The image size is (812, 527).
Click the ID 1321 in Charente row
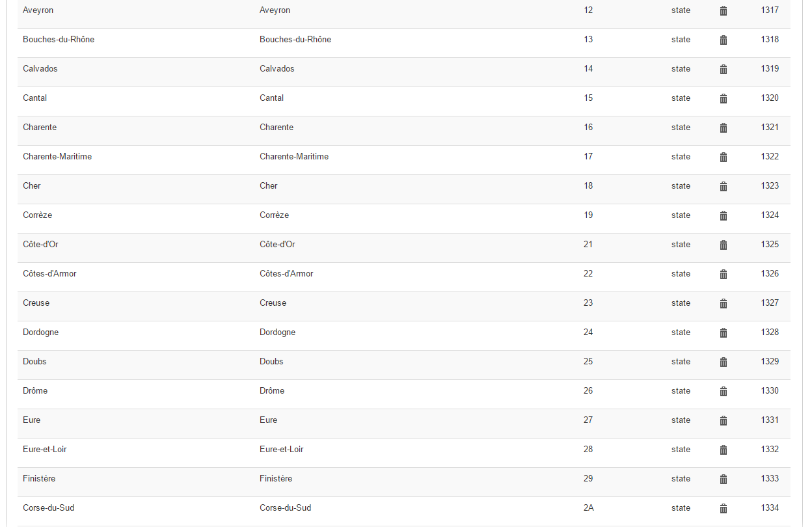[x=770, y=128]
